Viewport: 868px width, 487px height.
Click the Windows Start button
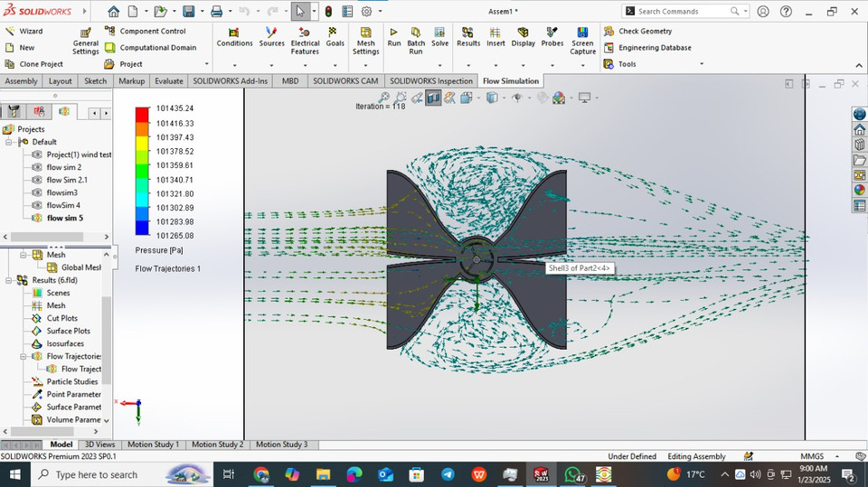click(15, 475)
